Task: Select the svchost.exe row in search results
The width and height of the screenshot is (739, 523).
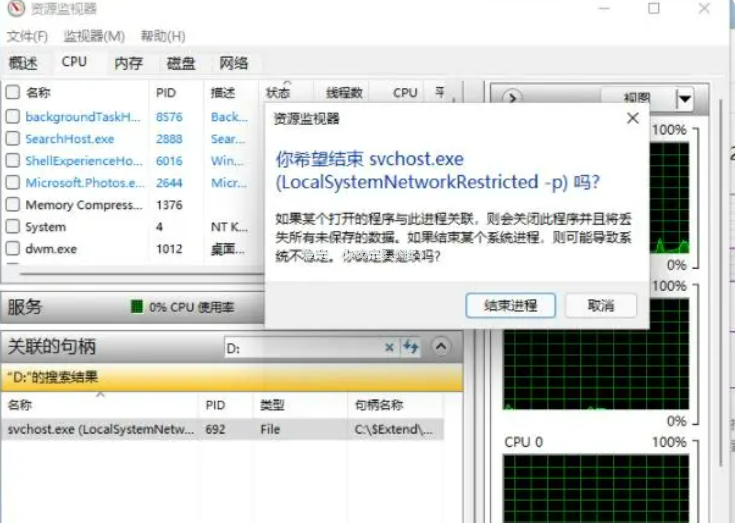Action: (100, 429)
